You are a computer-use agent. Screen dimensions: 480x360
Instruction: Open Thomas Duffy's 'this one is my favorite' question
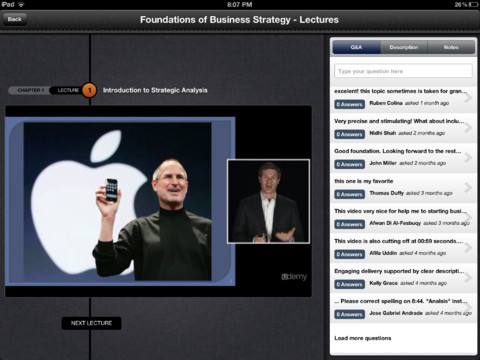403,188
